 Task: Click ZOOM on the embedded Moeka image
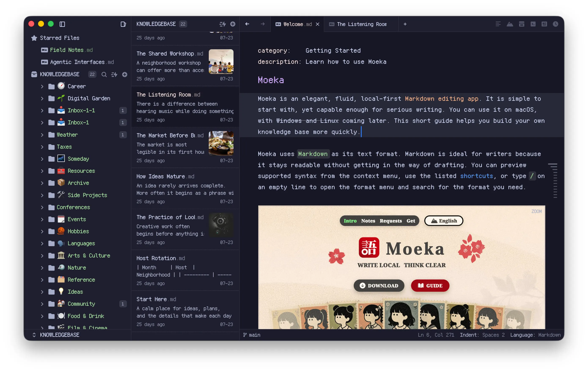click(536, 211)
